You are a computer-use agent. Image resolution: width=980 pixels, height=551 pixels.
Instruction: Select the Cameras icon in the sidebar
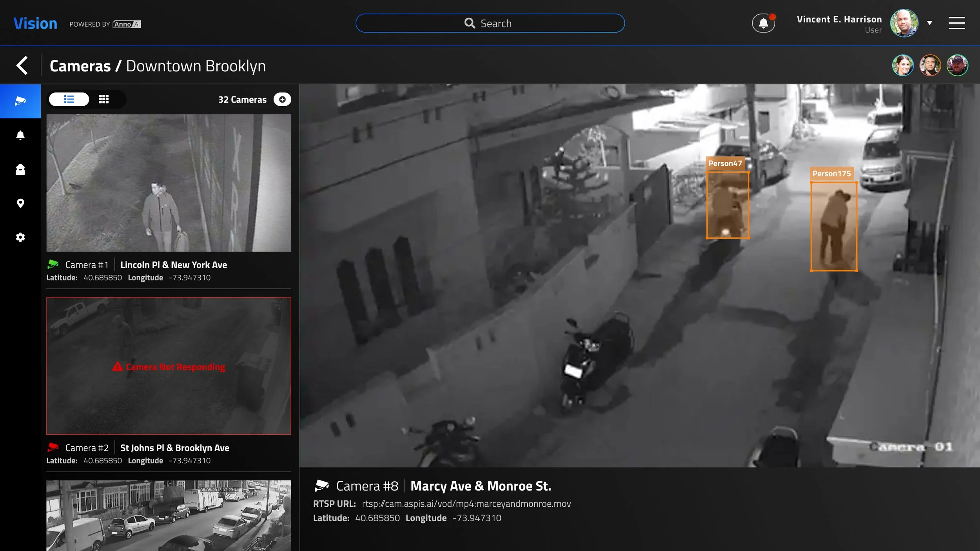point(20,101)
